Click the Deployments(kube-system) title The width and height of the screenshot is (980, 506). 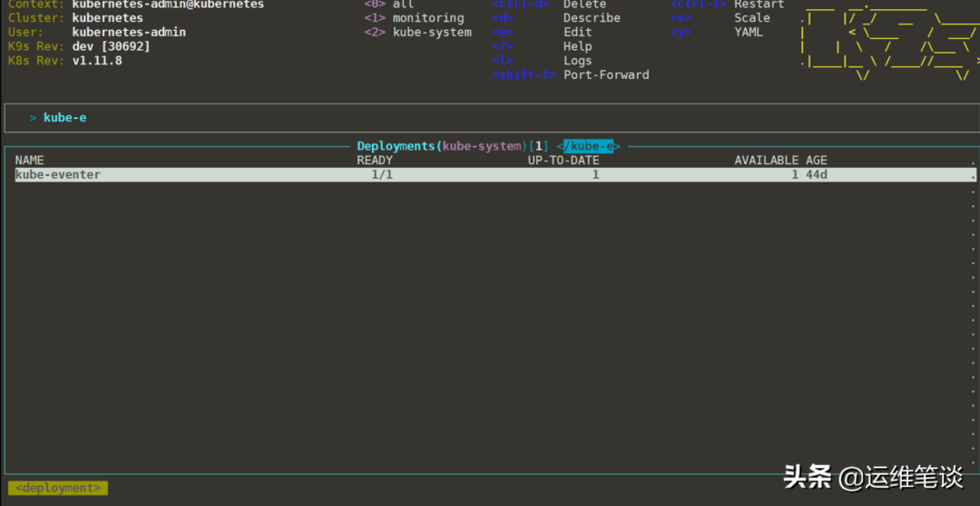(442, 146)
